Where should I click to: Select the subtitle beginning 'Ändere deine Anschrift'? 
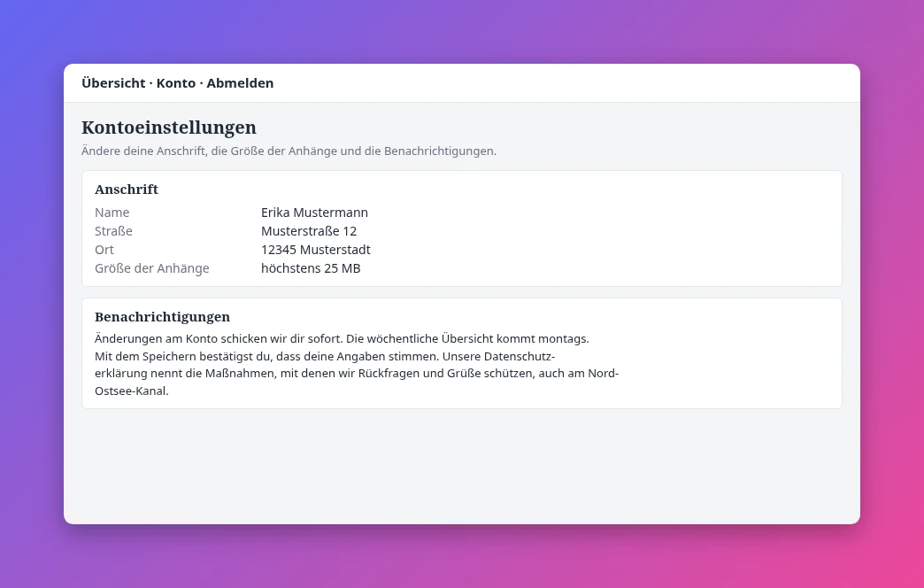tap(289, 151)
